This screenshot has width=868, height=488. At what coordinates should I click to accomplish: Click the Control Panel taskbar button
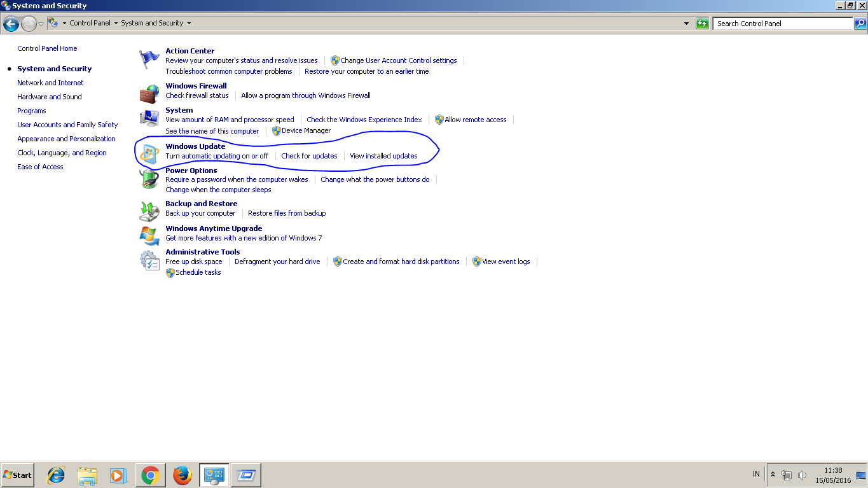pos(214,475)
